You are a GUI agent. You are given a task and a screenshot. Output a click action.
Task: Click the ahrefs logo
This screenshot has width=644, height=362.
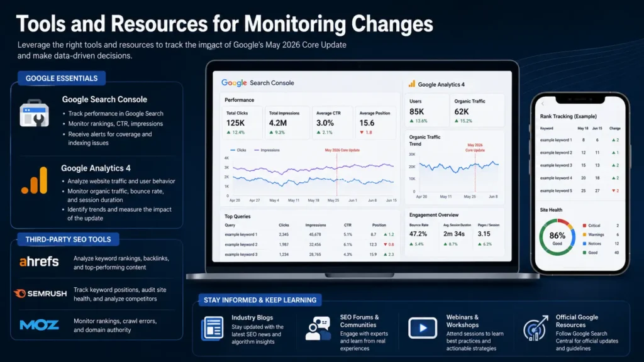(39, 261)
